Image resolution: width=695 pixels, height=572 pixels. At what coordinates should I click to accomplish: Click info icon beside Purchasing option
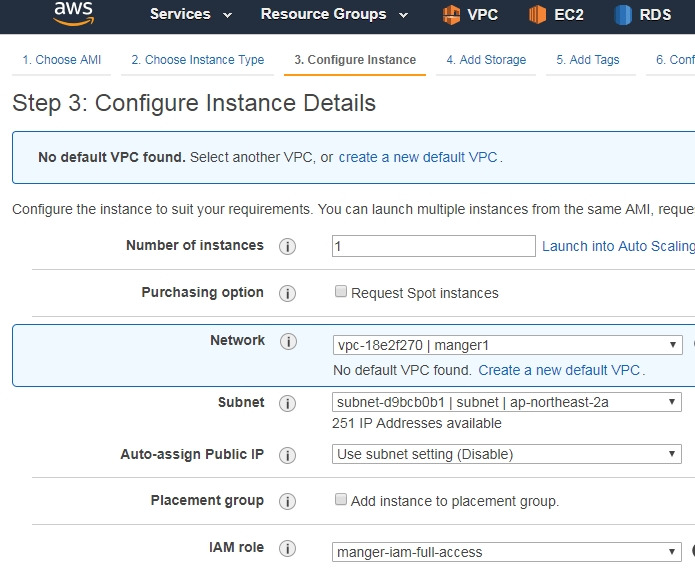tap(288, 293)
